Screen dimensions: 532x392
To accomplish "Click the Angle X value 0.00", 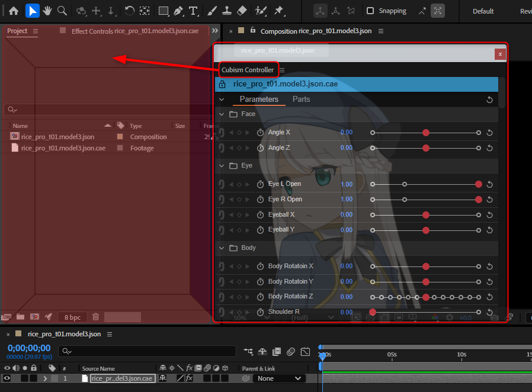I will pos(347,132).
